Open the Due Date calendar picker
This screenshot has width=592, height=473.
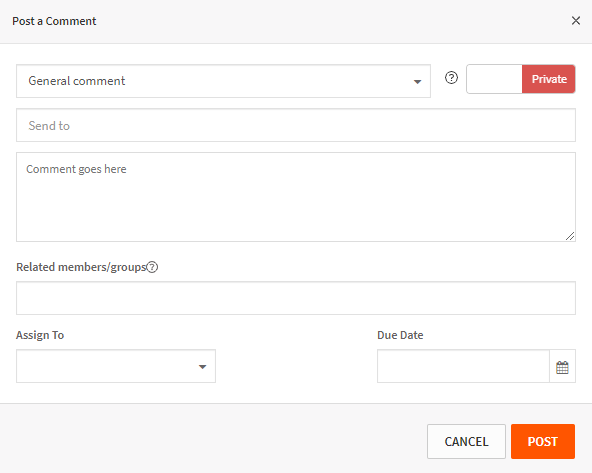[x=562, y=367]
